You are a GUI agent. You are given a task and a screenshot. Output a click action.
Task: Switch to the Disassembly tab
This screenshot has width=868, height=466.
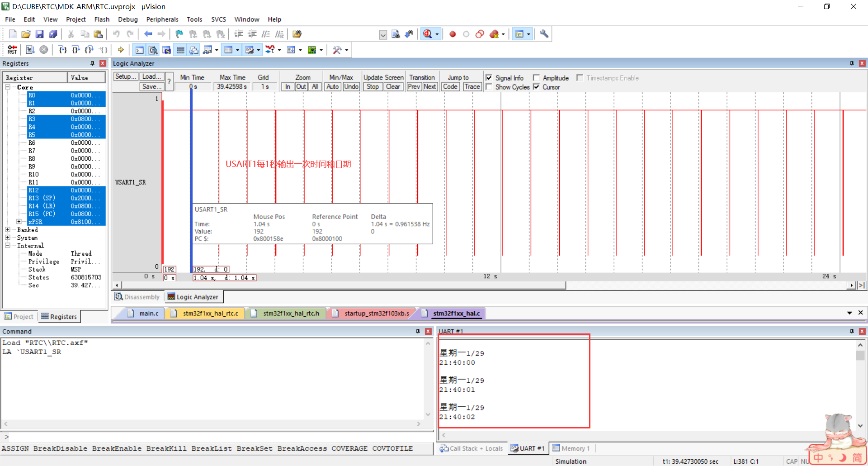137,297
